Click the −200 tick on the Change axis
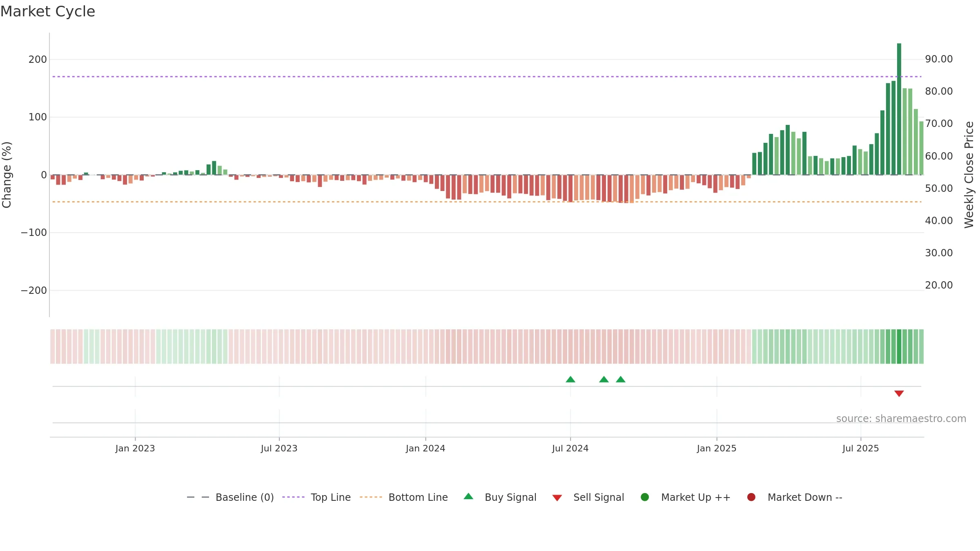The height and width of the screenshot is (551, 980). tap(34, 291)
